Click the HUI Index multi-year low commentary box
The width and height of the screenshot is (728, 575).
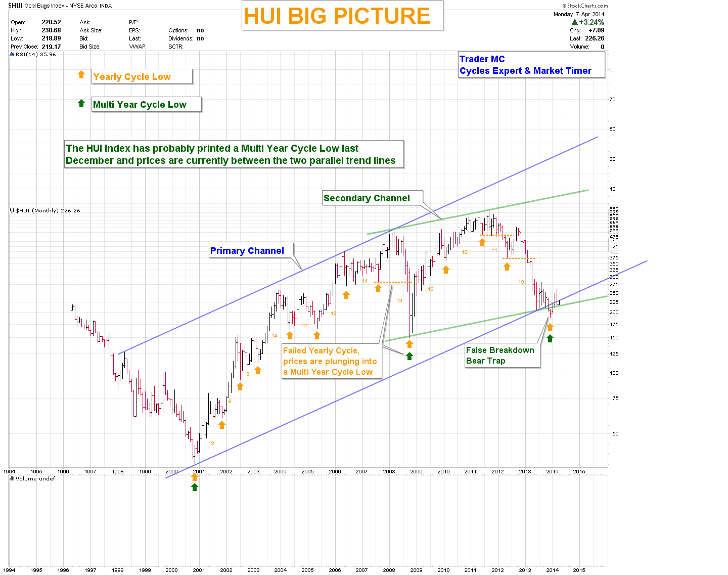234,154
